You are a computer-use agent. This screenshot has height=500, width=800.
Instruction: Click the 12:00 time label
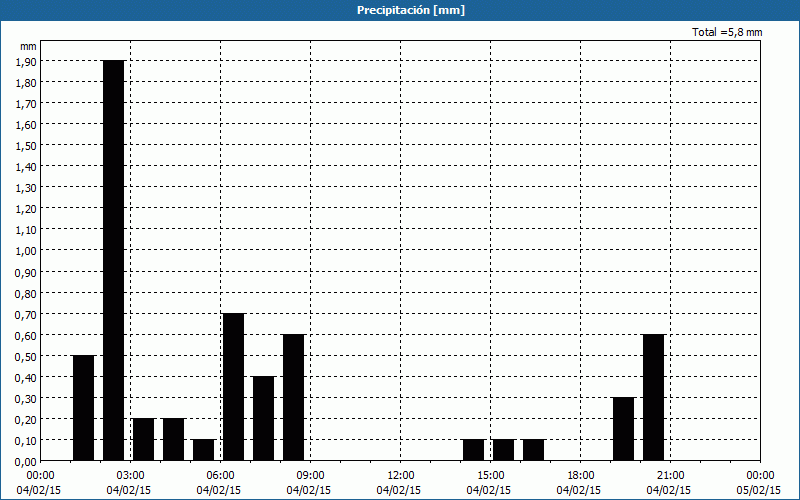401,476
